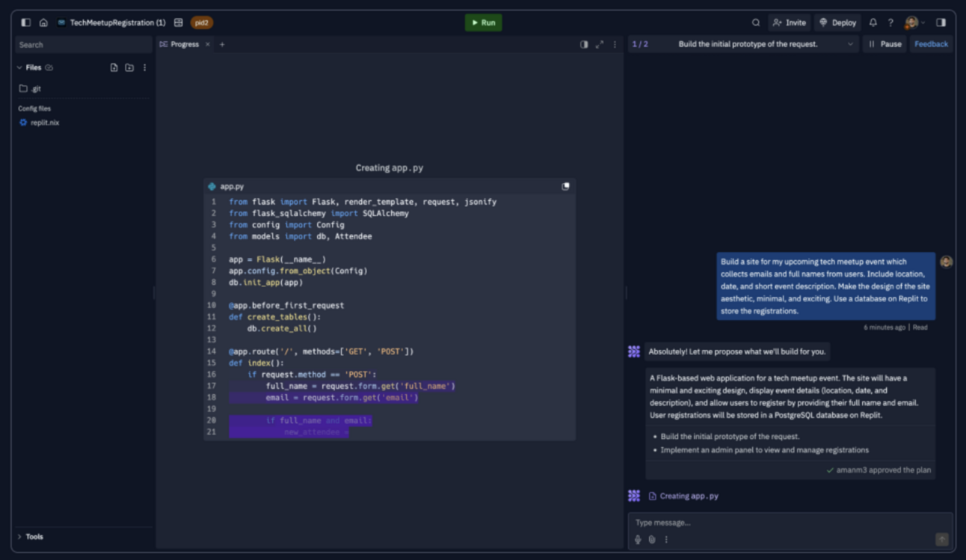
Task: Go to the Replit home icon
Action: (43, 22)
